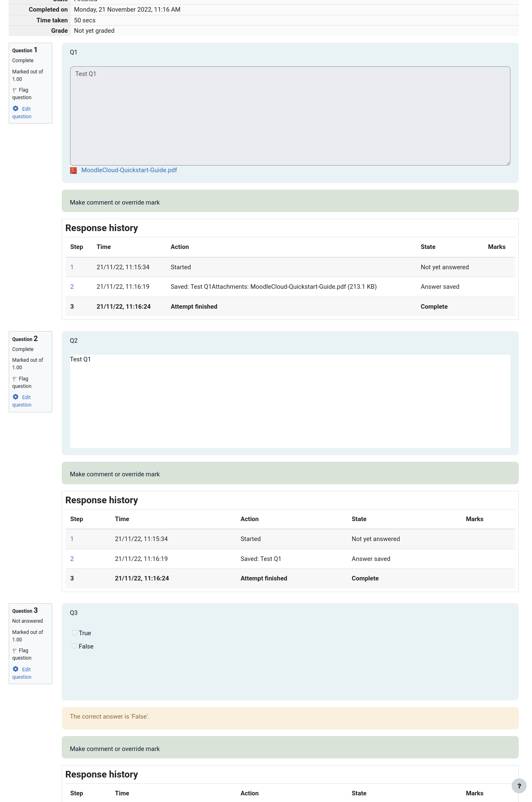Click the gear icon for Question 2
Viewport: 532px width, 802px height.
(x=16, y=397)
